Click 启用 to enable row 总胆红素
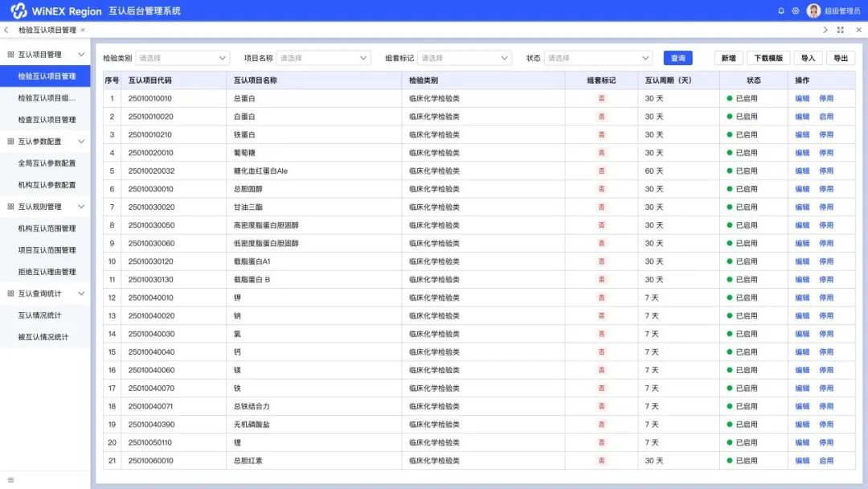Viewport: 868px width, 489px height. click(x=825, y=461)
